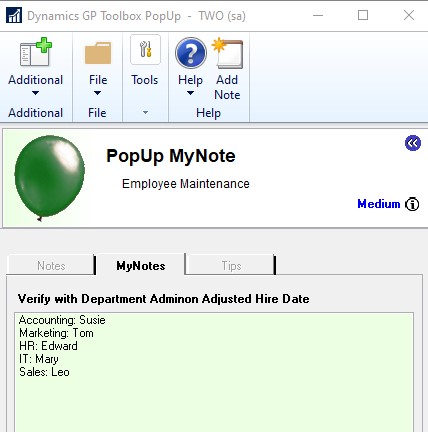
Task: Click the Medium priority link
Action: tap(379, 204)
